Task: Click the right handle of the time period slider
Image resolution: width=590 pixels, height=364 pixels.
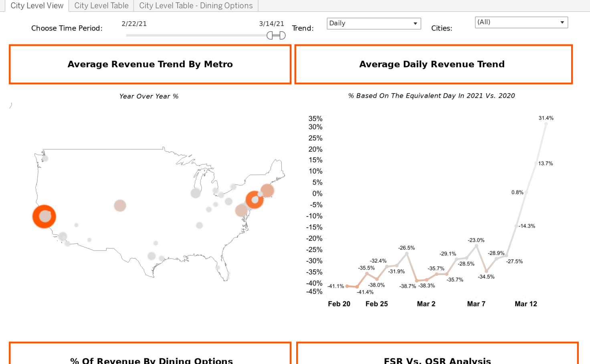Action: [283, 36]
